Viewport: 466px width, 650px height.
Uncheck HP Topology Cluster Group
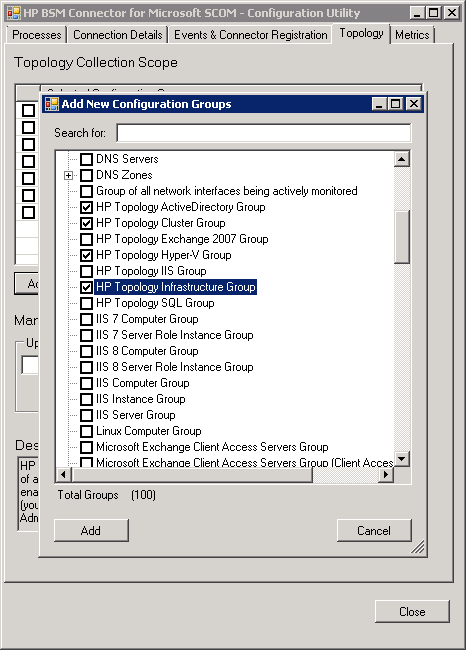point(86,223)
